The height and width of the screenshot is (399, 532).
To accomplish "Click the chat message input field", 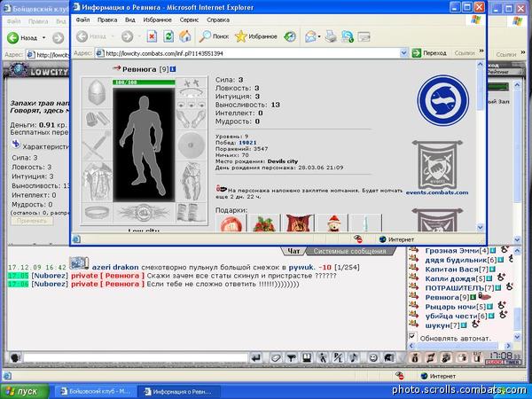I will [x=135, y=358].
